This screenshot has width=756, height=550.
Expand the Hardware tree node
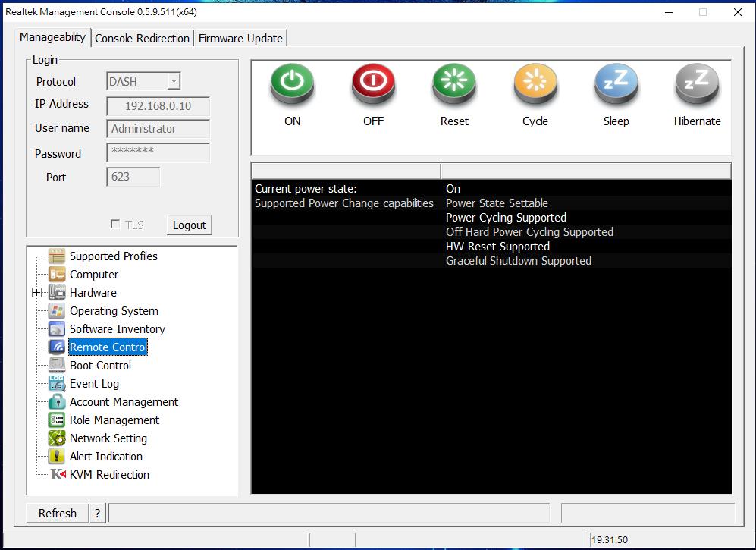tap(36, 292)
